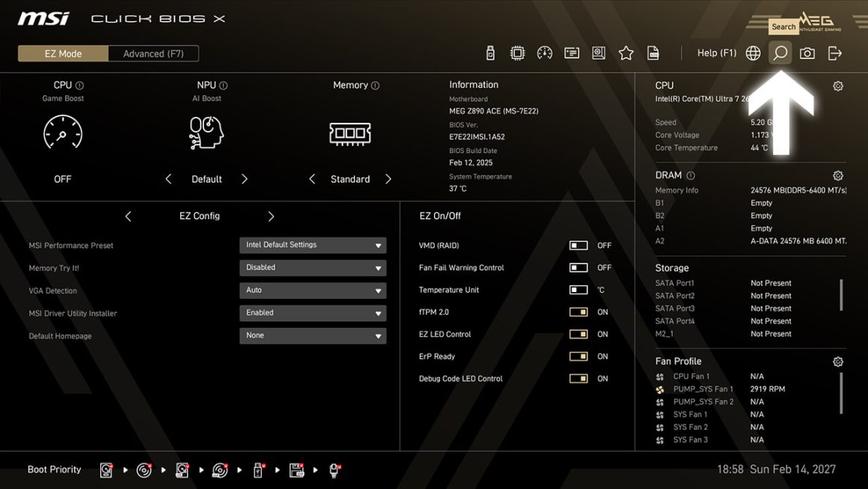Screen dimensions: 868x489
Task: Open CPU settings gear in right panel
Action: coord(838,86)
